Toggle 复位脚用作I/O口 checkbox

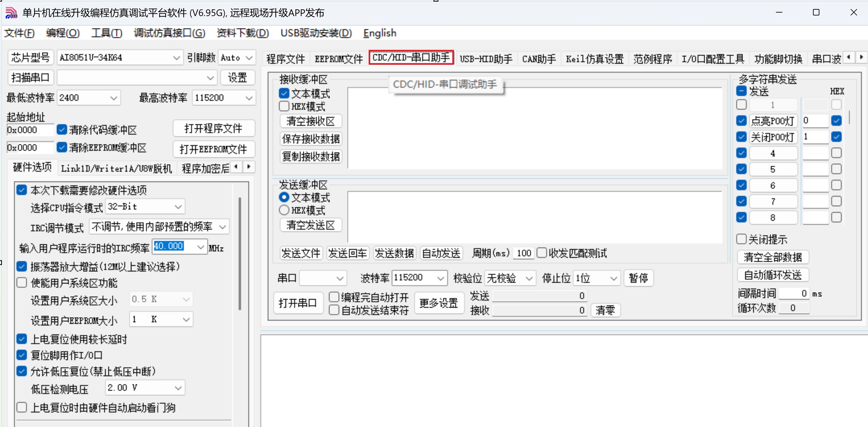point(22,355)
